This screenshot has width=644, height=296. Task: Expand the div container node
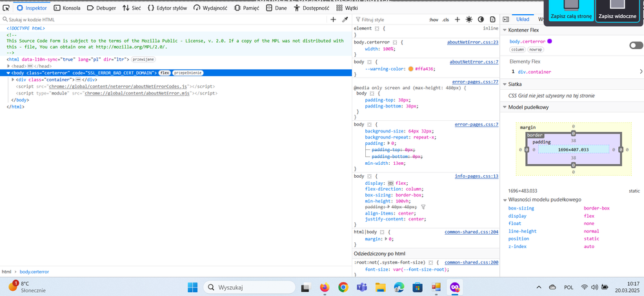13,79
